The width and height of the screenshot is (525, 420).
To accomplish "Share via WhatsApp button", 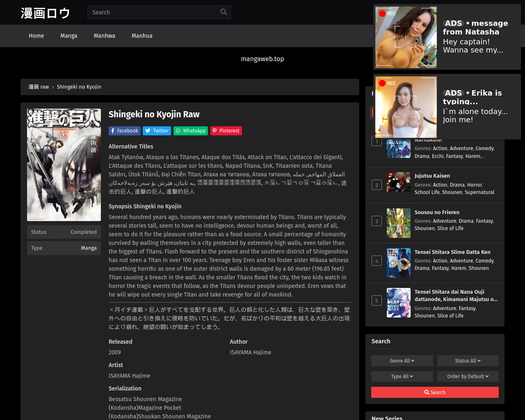I will click(190, 131).
